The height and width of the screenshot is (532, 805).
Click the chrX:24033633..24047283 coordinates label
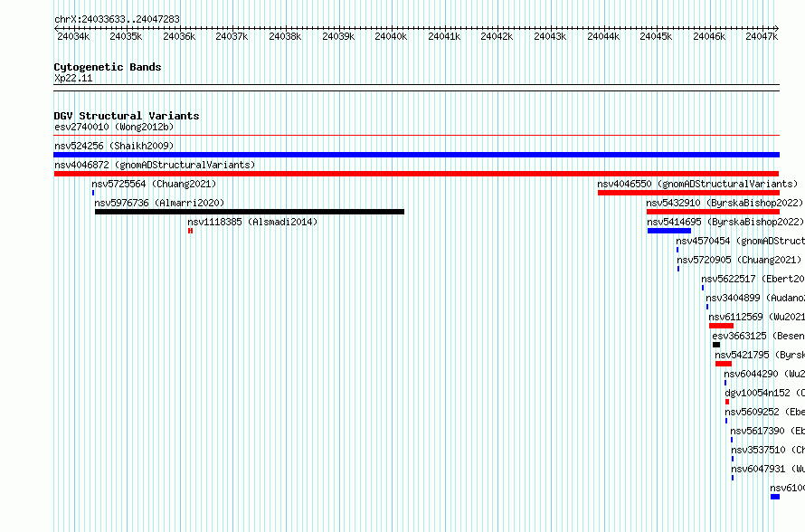tap(117, 19)
